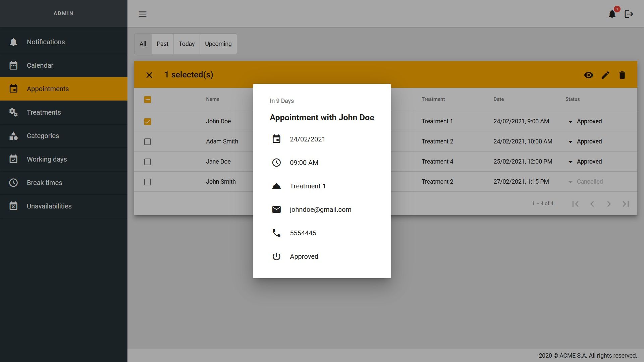The image size is (644, 362).
Task: Go to next page of table
Action: click(x=609, y=204)
